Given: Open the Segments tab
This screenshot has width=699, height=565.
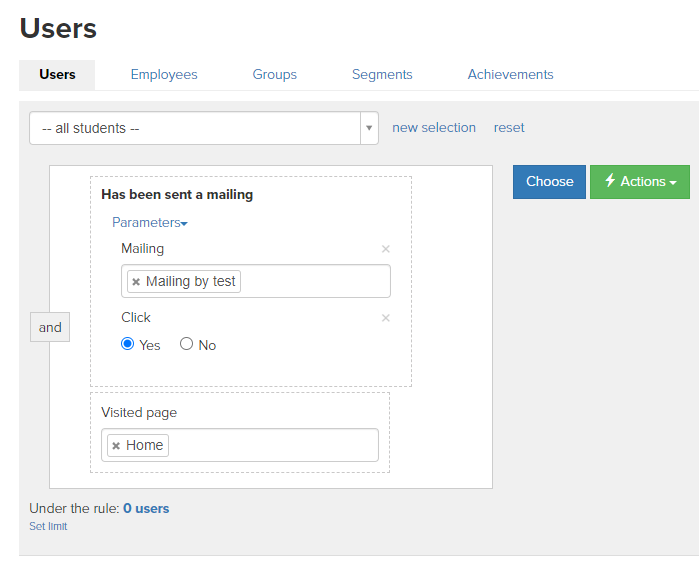Looking at the screenshot, I should pyautogui.click(x=382, y=74).
